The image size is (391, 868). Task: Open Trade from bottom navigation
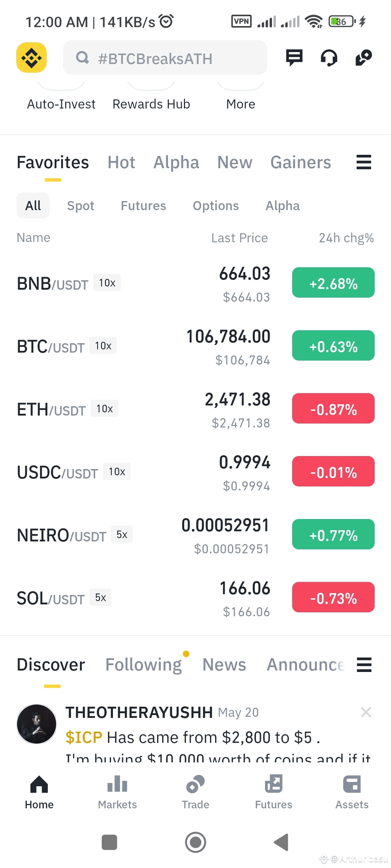pos(195,792)
